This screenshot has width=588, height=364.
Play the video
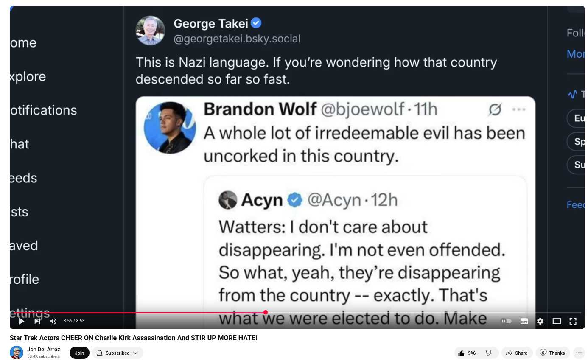(x=21, y=321)
